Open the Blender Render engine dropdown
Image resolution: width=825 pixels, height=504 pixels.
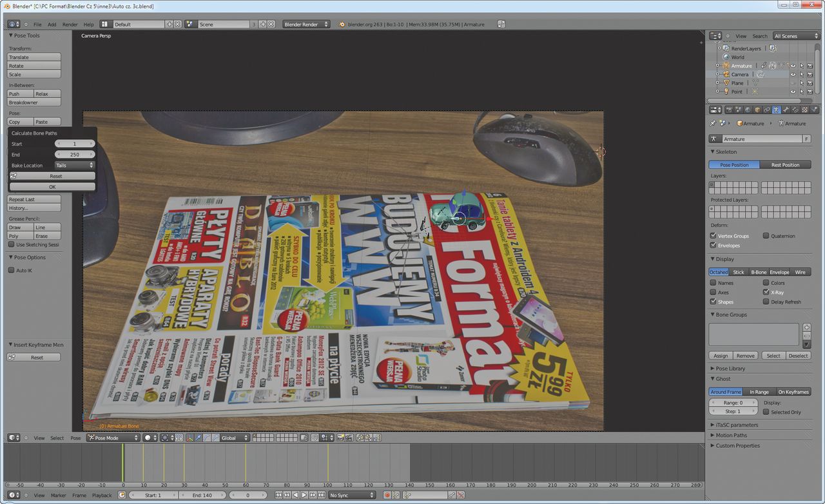tap(306, 24)
